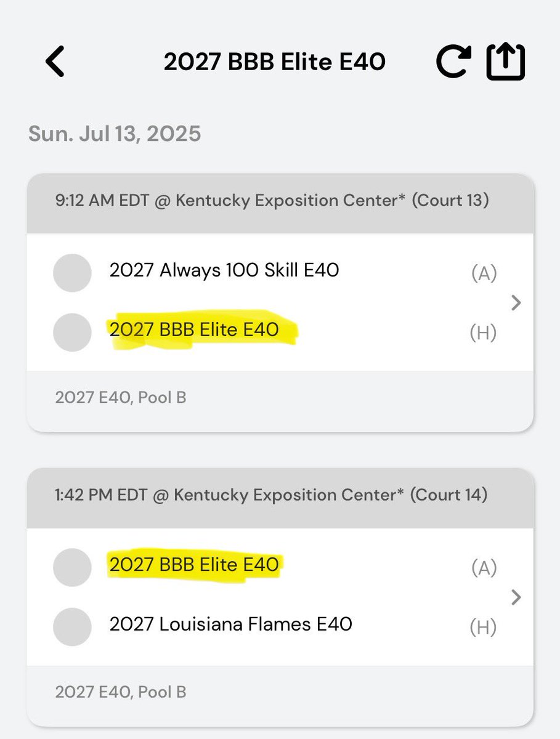This screenshot has width=560, height=739.
Task: Expand 1:42 PM game details chevron
Action: [x=517, y=597]
